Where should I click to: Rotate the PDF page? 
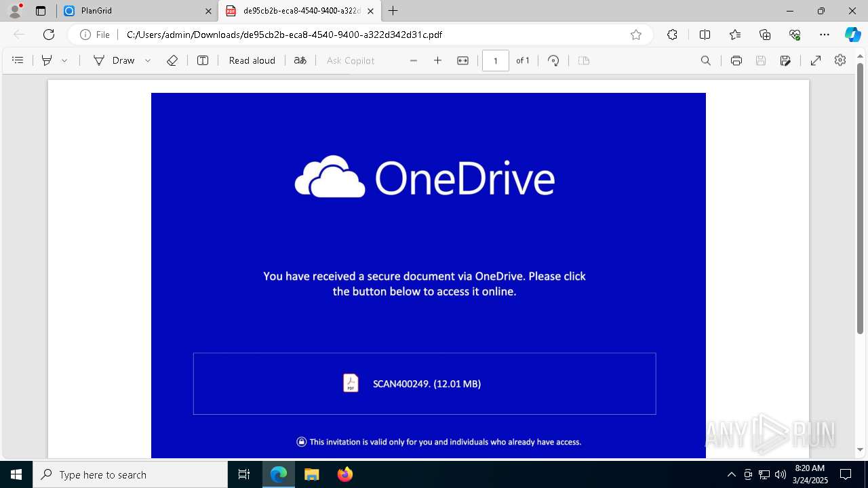click(x=553, y=60)
